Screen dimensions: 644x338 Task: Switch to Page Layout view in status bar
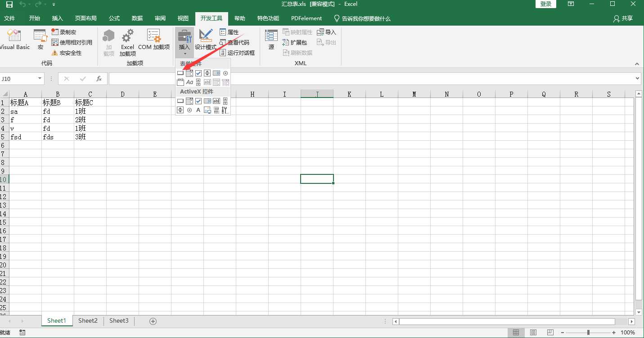coord(533,333)
